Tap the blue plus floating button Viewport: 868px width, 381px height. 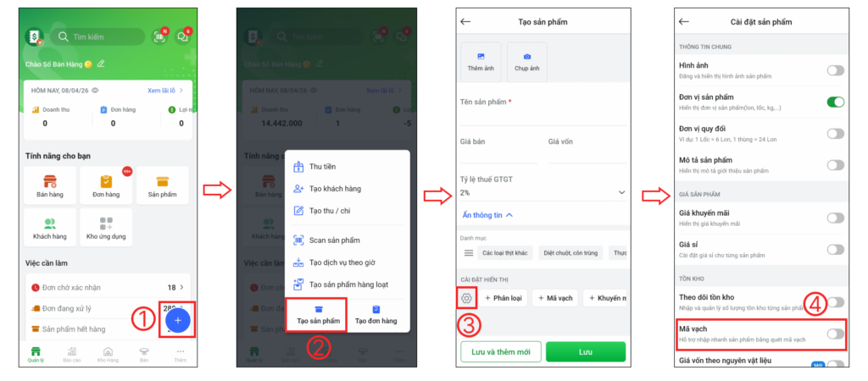coord(178,320)
